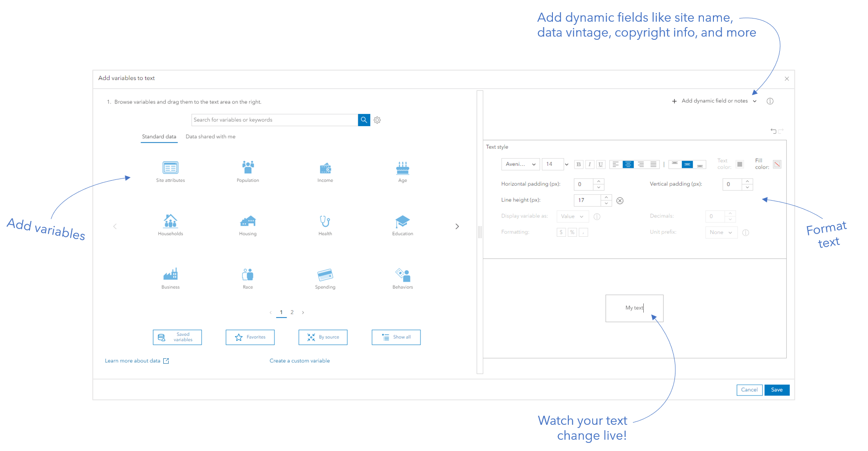Open the Fill color swatch
The width and height of the screenshot is (868, 451).
(777, 164)
